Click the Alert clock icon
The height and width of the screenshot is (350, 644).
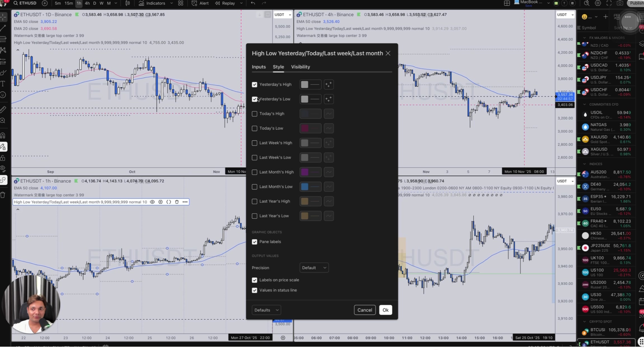(x=194, y=3)
